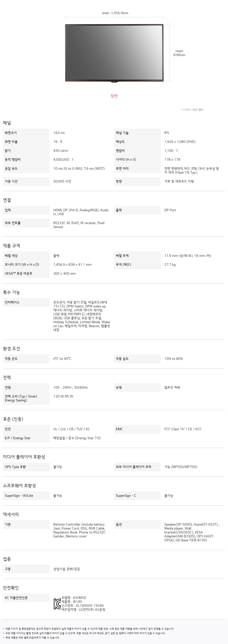This screenshot has width=228, height=644.
Task: Click the 제품 규격 section heading
Action: pos(11,246)
